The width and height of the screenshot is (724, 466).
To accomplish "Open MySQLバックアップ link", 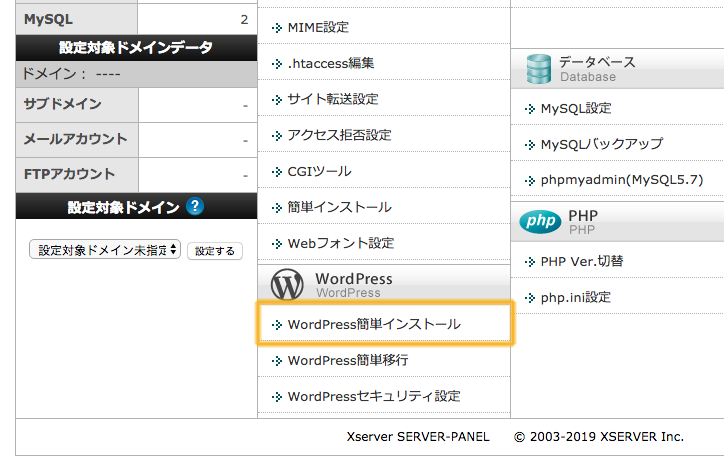I will (602, 145).
